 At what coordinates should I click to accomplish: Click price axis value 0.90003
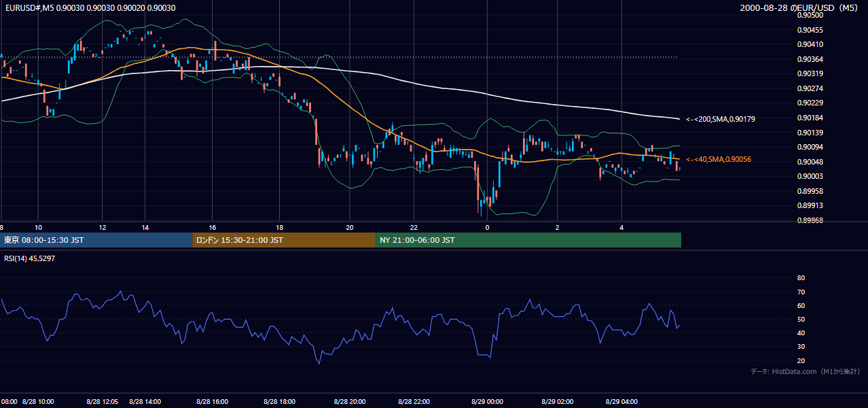(810, 176)
